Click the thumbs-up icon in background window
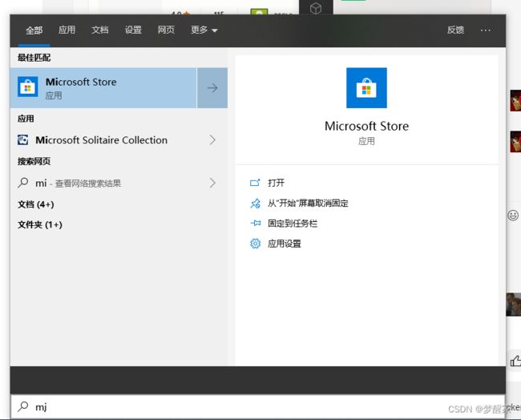This screenshot has width=521, height=420. click(x=515, y=361)
